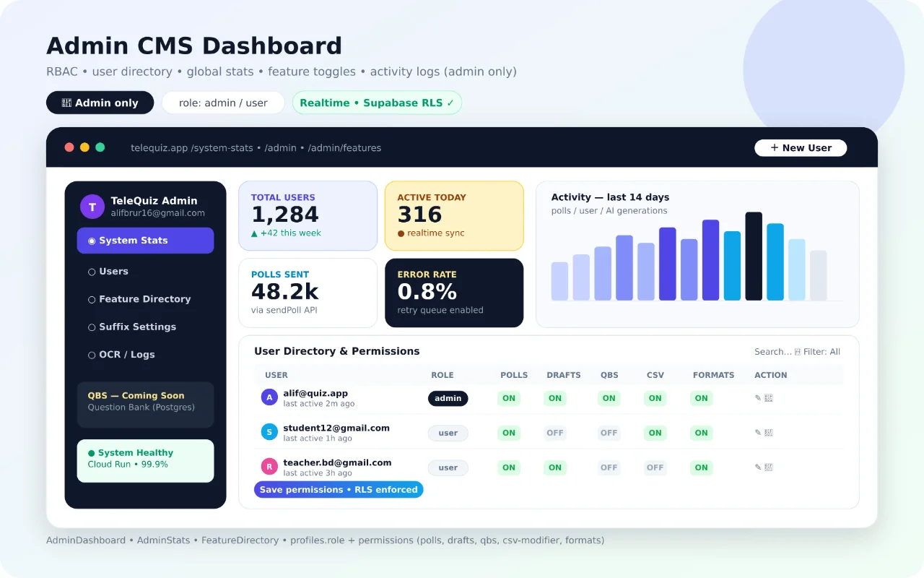This screenshot has width=924, height=578.
Task: Open the Total Users stat card
Action: (x=308, y=216)
